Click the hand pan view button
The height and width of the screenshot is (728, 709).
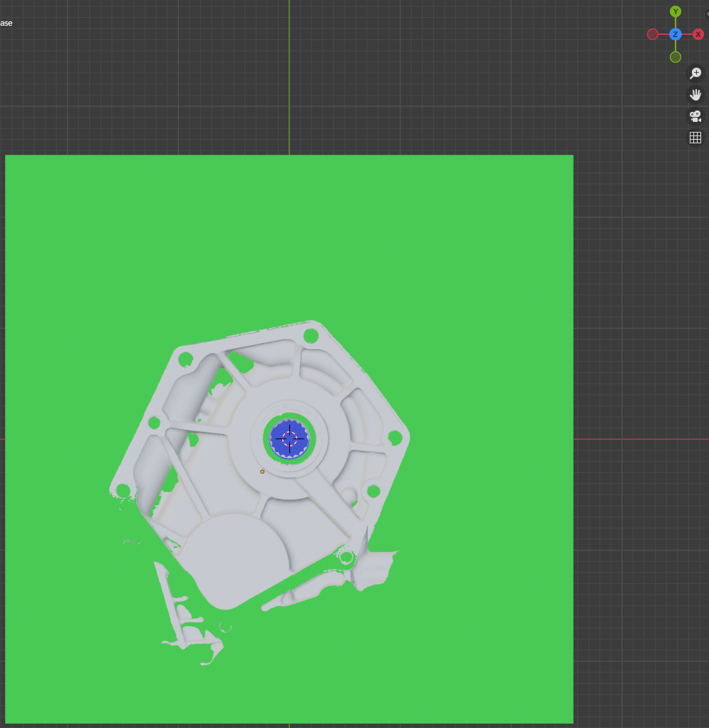click(695, 95)
